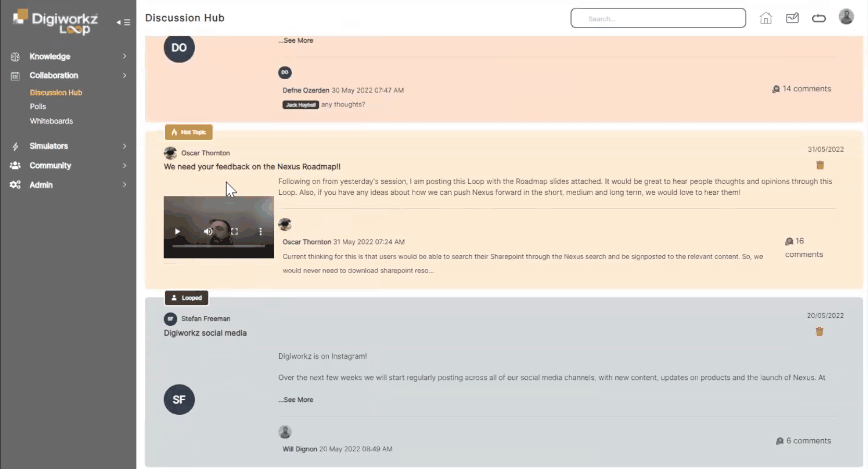
Task: Click Oscar Thornton's avatar beside post author name
Action: pos(170,153)
